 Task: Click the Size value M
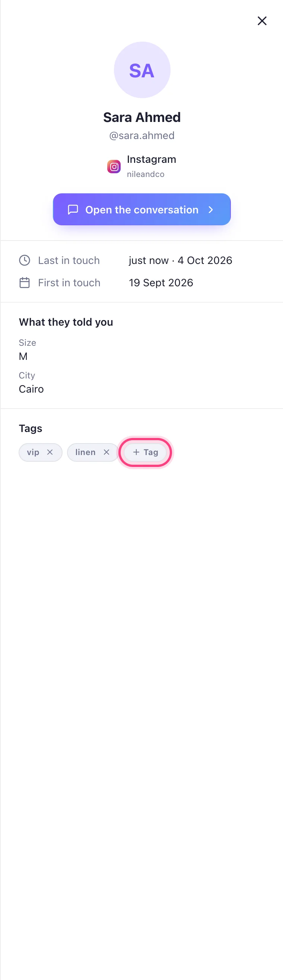pos(23,356)
